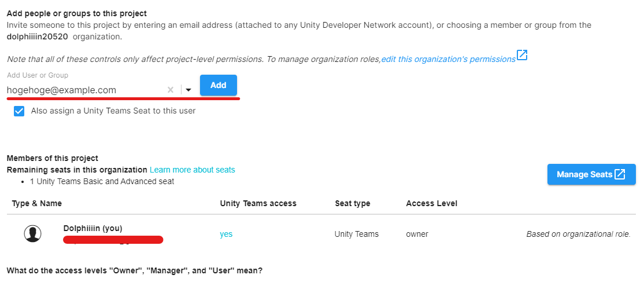Click 'Based on organizational role.' note
The height and width of the screenshot is (282, 644).
coord(578,235)
